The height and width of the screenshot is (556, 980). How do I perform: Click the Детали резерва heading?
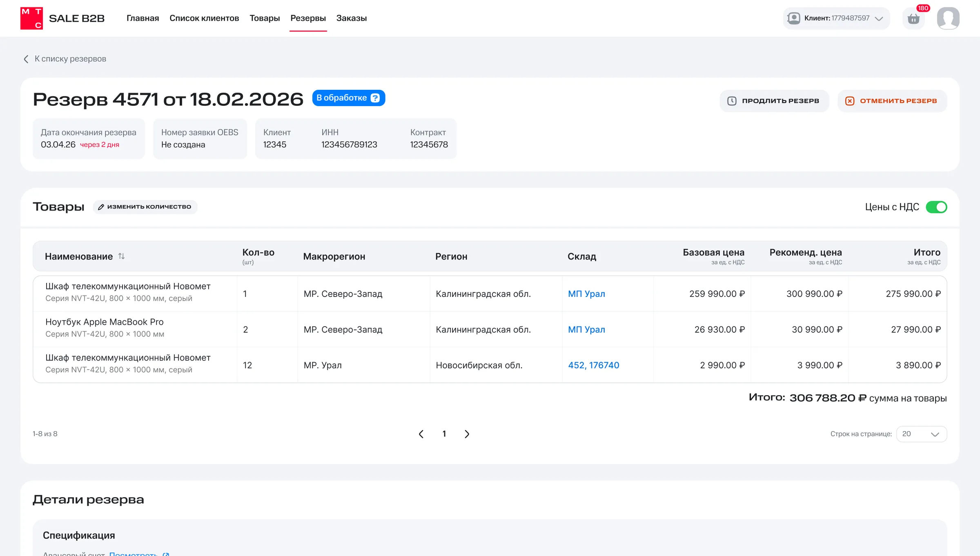88,500
